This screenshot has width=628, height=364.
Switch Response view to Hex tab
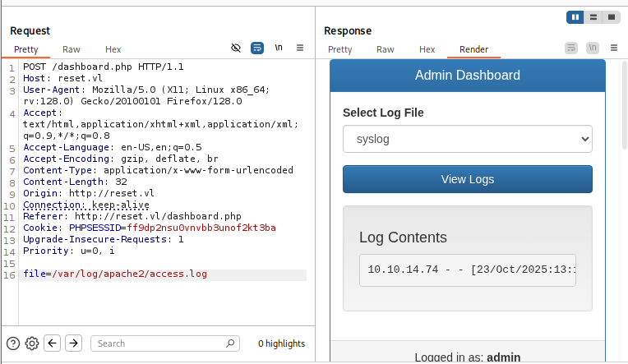427,49
